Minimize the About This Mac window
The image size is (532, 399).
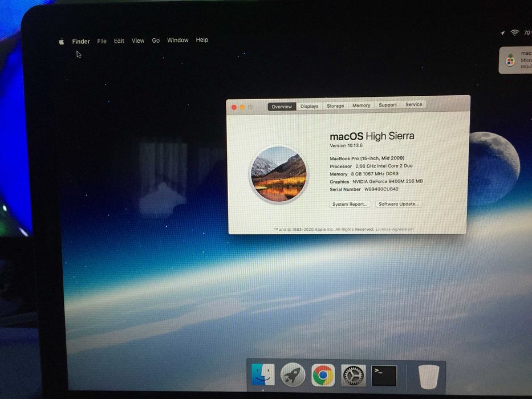pos(242,107)
